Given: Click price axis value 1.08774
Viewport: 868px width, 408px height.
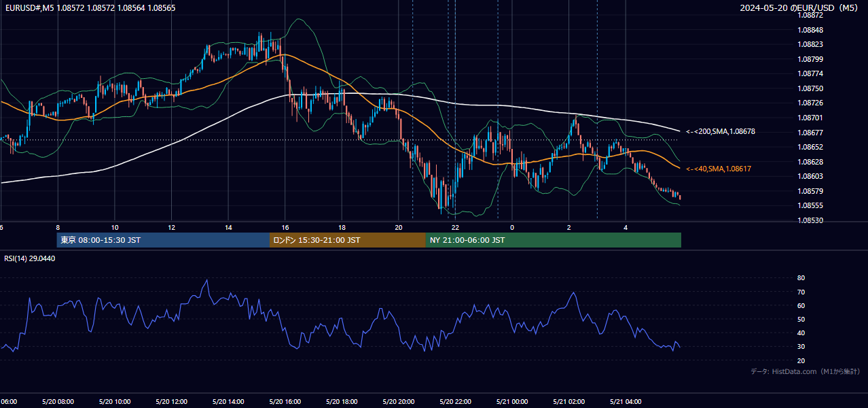Looking at the screenshot, I should [x=810, y=73].
